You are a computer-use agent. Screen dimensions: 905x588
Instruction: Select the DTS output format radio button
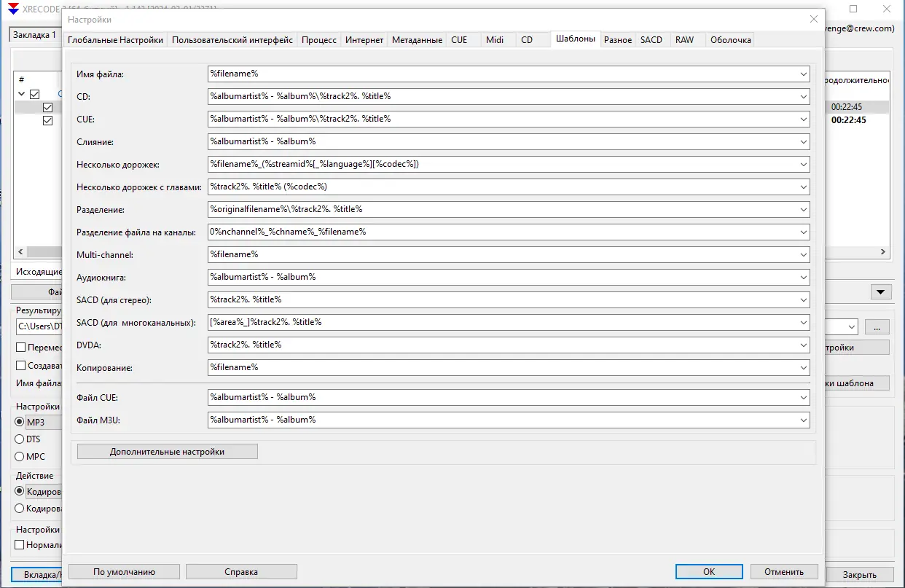[x=18, y=439]
